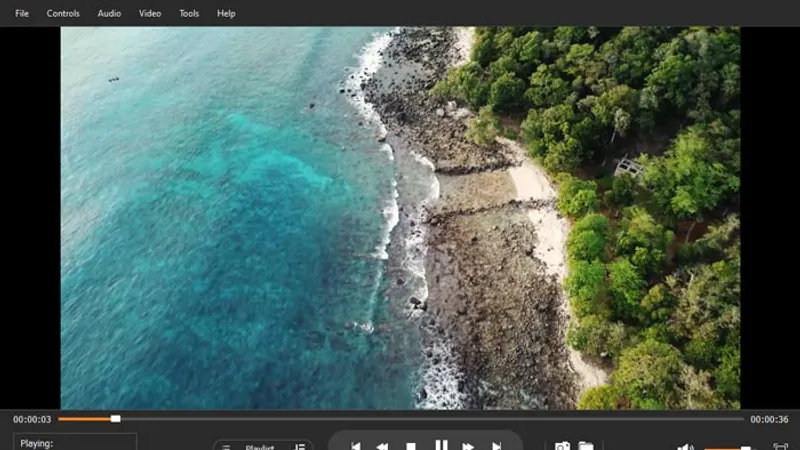Stop video playback
800x450 pixels.
click(411, 446)
